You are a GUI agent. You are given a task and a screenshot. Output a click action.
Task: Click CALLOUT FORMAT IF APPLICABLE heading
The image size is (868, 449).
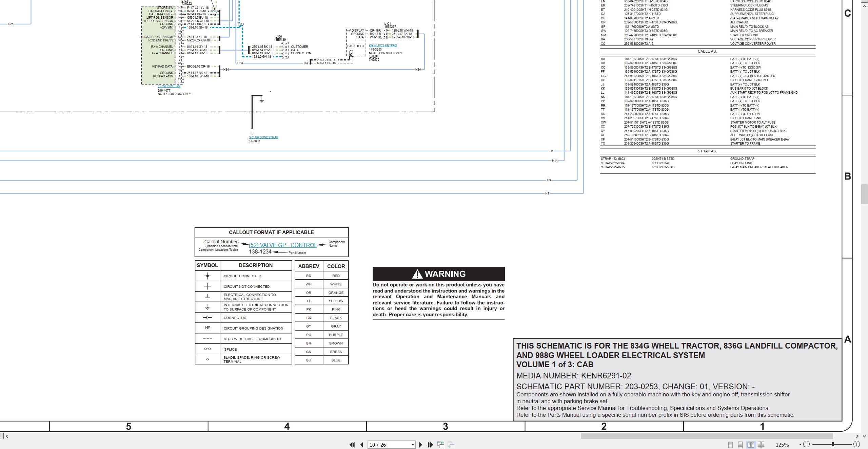tap(271, 232)
